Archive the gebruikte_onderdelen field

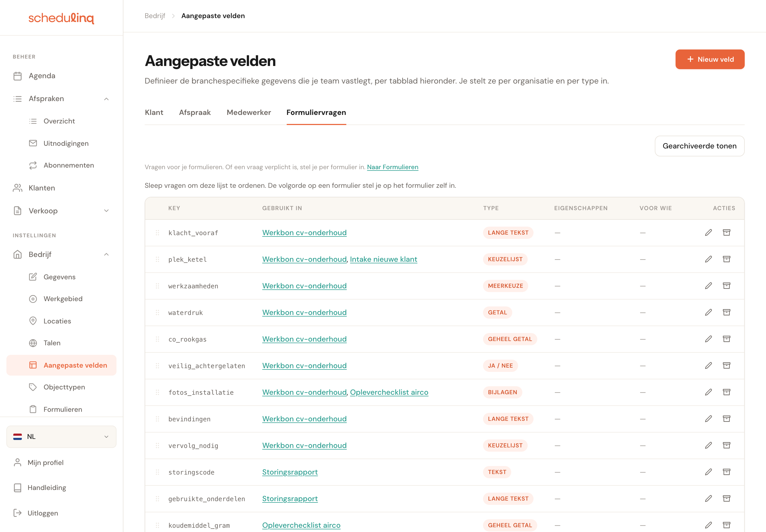726,499
